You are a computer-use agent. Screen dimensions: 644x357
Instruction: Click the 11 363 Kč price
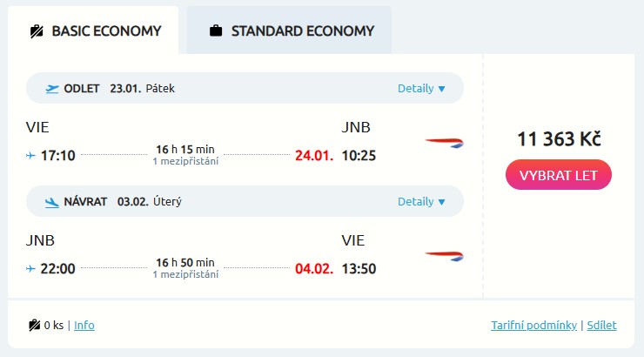[x=559, y=139]
